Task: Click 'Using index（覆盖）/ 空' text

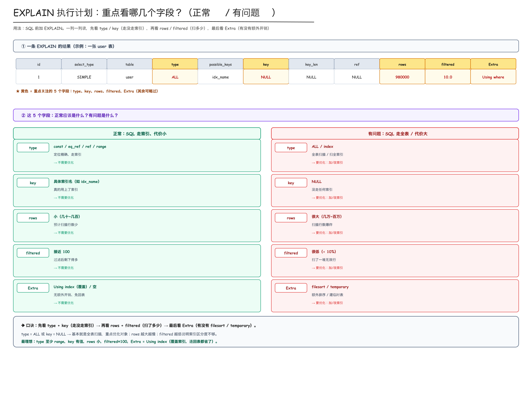Action: click(x=75, y=287)
